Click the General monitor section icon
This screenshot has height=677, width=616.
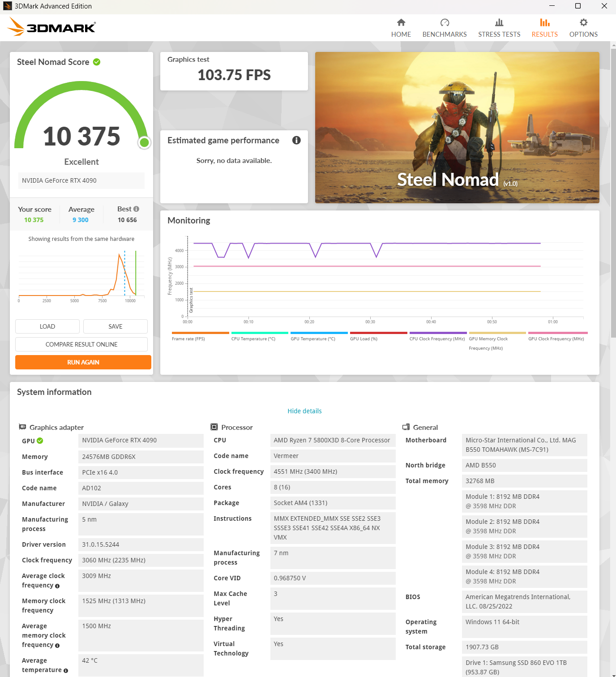pyautogui.click(x=406, y=427)
